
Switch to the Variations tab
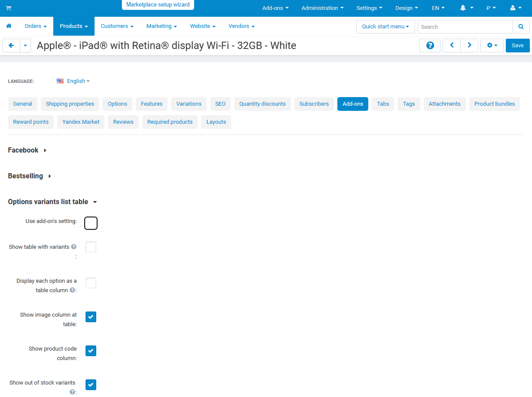pyautogui.click(x=189, y=104)
